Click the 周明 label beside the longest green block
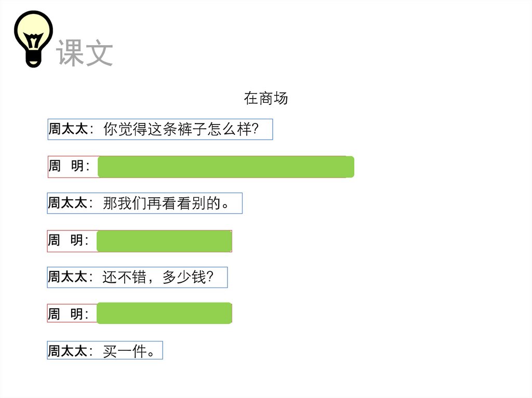The image size is (532, 398). (x=68, y=167)
